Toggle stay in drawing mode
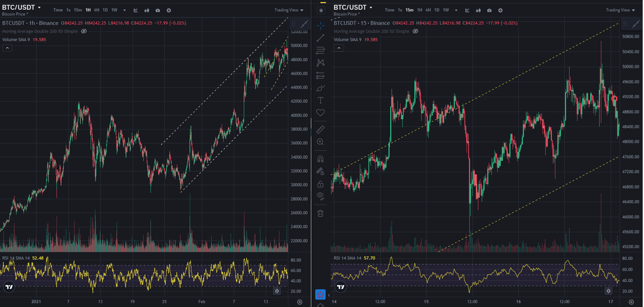Viewport: 644px width, 307px height. (x=320, y=171)
